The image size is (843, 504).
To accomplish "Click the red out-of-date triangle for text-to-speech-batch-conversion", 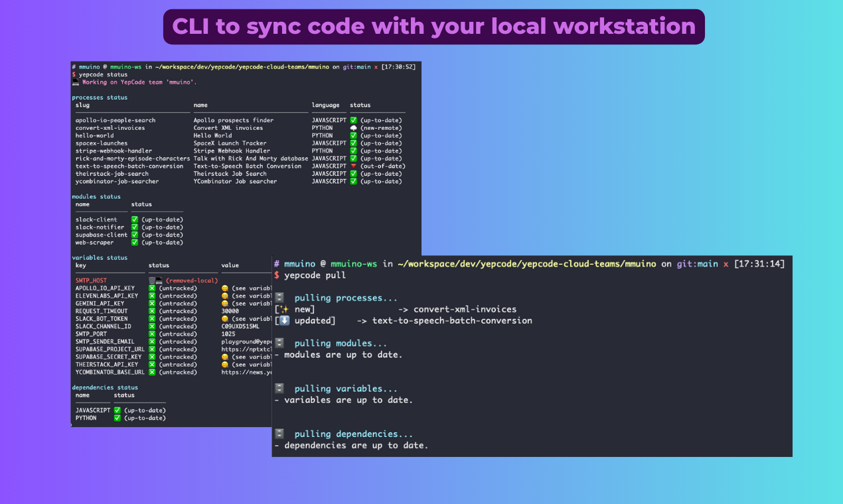I will point(352,166).
